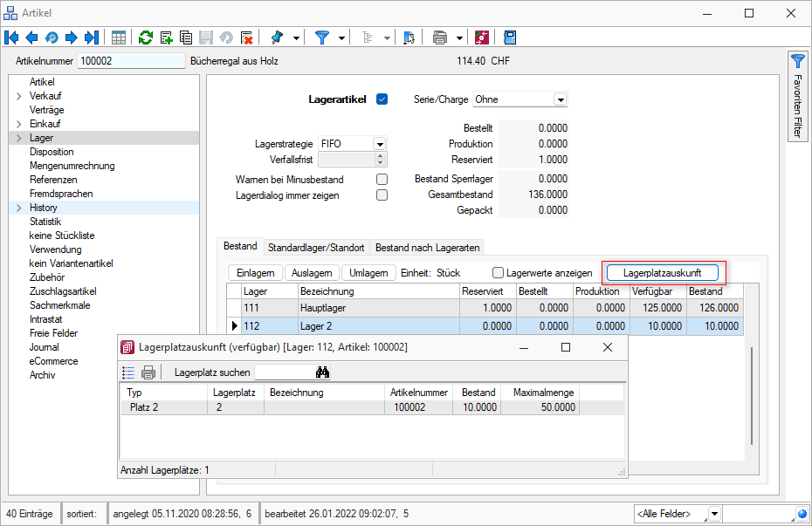Screen dimensions: 812x526
Task: Click the Lagerplatzauskunft button
Action: [x=662, y=273]
